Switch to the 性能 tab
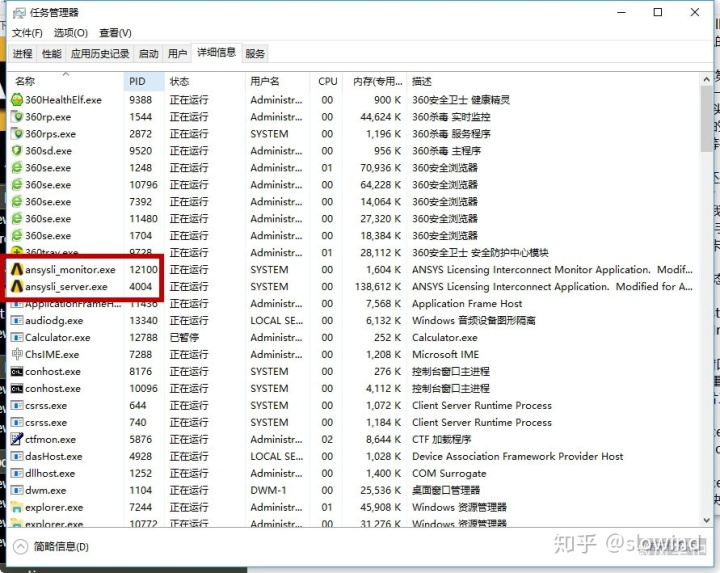 click(51, 54)
